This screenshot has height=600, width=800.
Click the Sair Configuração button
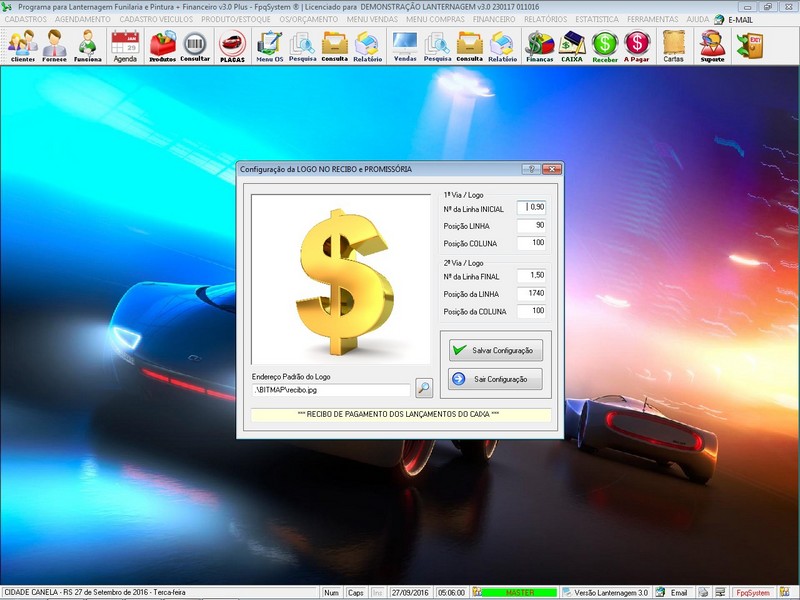point(495,379)
